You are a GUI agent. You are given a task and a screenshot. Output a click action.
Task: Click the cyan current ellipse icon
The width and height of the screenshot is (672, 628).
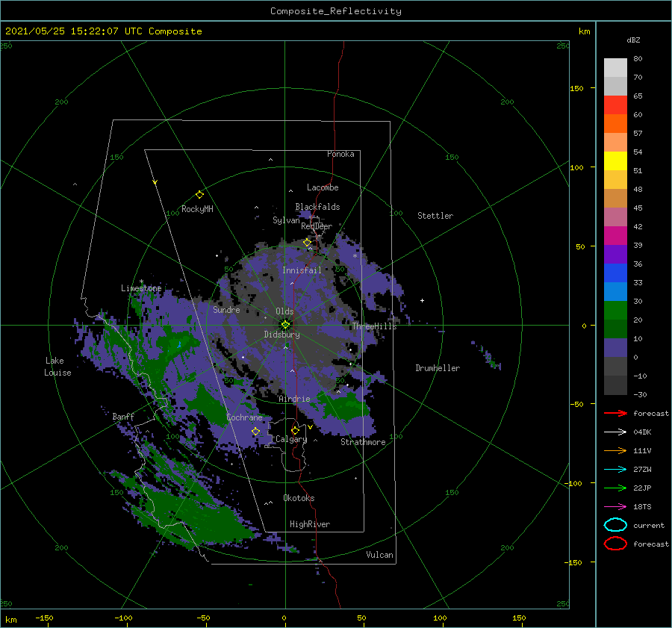[615, 525]
